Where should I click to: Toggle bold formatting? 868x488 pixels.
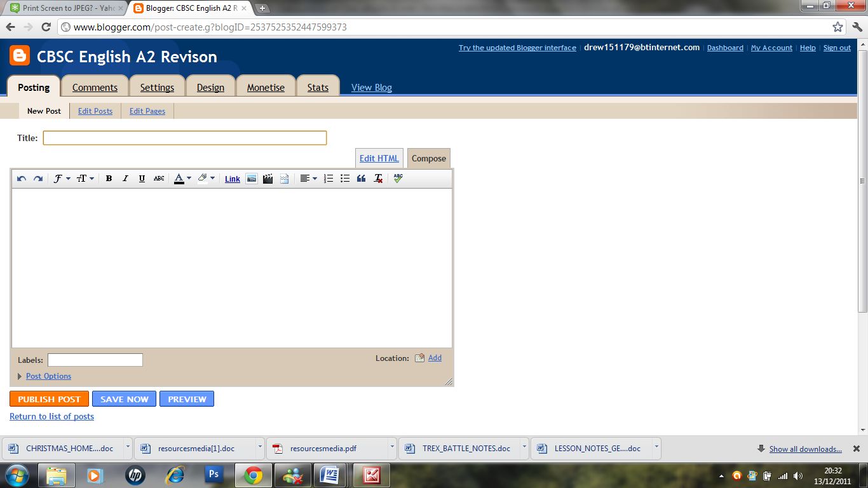[x=108, y=179]
